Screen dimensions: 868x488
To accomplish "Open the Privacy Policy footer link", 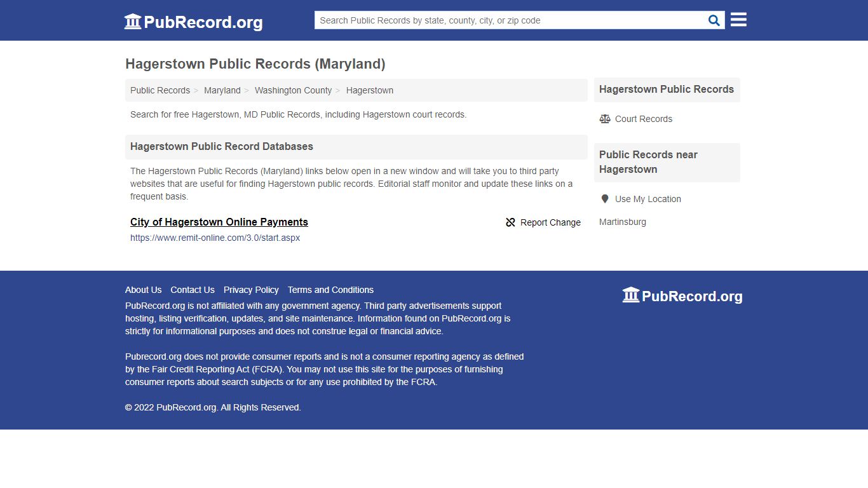I will (x=251, y=290).
